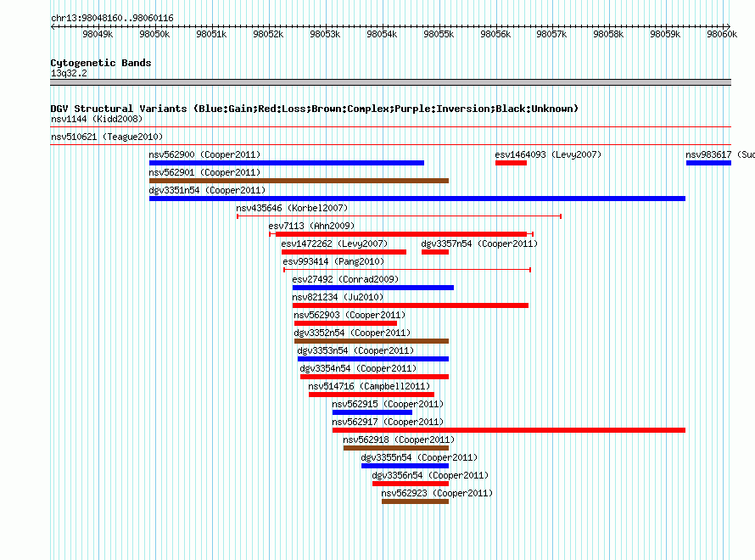This screenshot has width=755, height=560.
Task: Click the nsv562900 (Cooper2011) label
Action: click(x=204, y=154)
